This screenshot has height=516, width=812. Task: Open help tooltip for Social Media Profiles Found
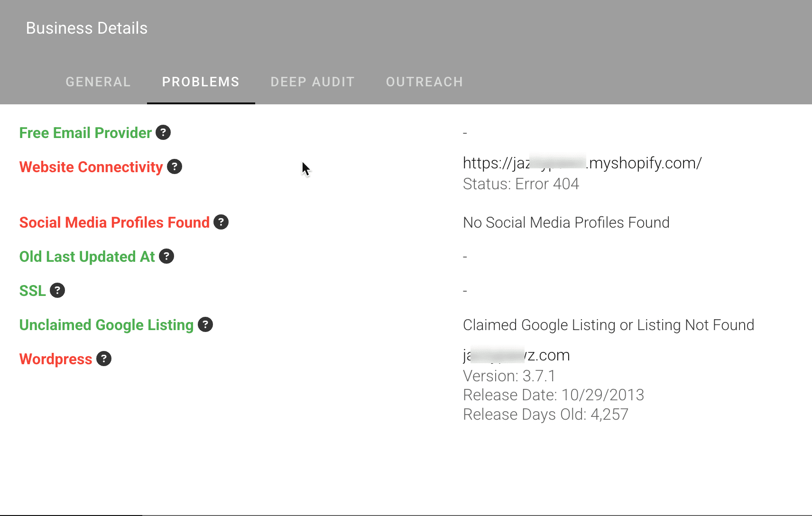[221, 222]
